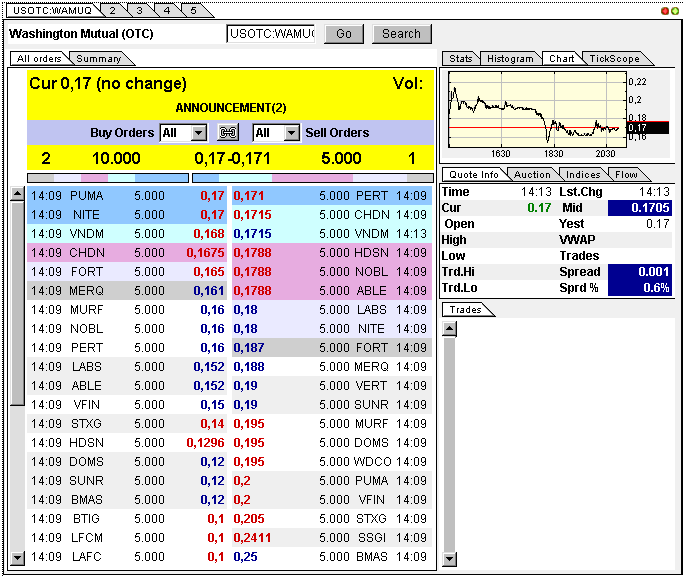Click the Go button

pyautogui.click(x=344, y=34)
